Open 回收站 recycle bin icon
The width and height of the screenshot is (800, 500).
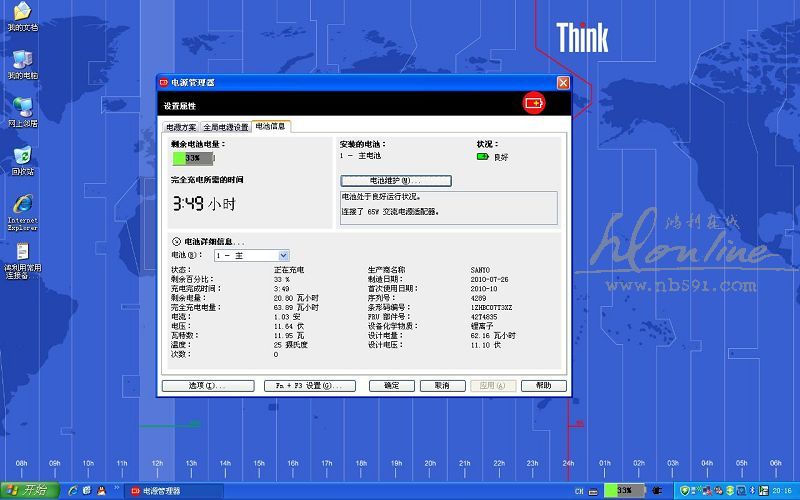tap(22, 158)
